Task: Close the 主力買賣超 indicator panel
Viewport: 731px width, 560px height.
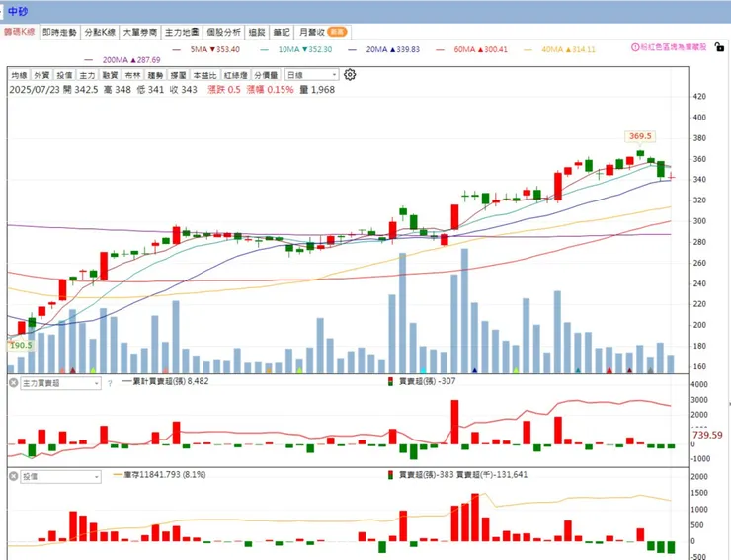Action: [x=14, y=383]
